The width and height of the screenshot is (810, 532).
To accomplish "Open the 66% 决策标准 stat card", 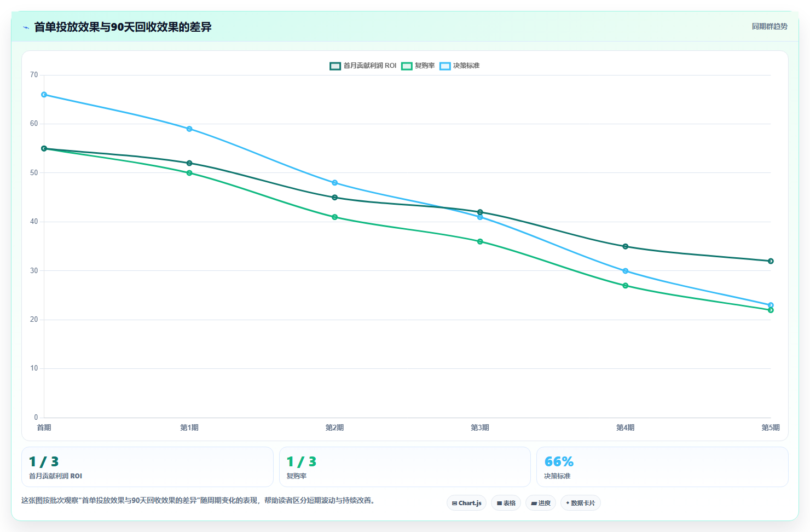I will click(x=662, y=467).
